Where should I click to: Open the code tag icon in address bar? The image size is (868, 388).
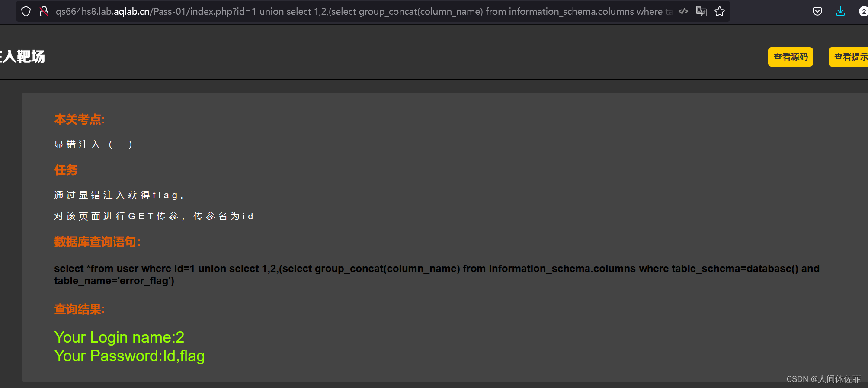(683, 12)
